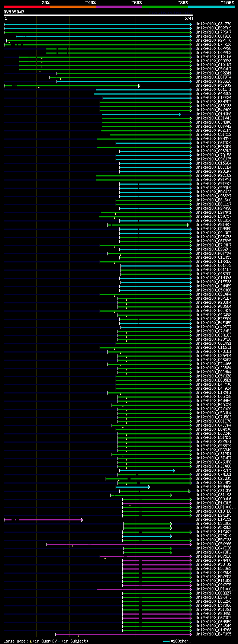The height and width of the screenshot is (644, 238).
Task: Select the UniRef100_Q4C7A4 label
Action: coord(213,425)
